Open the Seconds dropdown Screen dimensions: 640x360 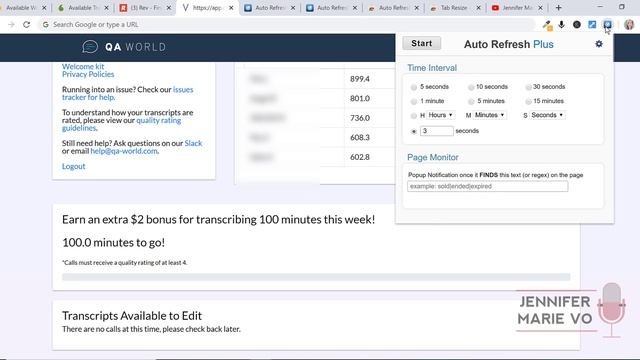pyautogui.click(x=547, y=115)
